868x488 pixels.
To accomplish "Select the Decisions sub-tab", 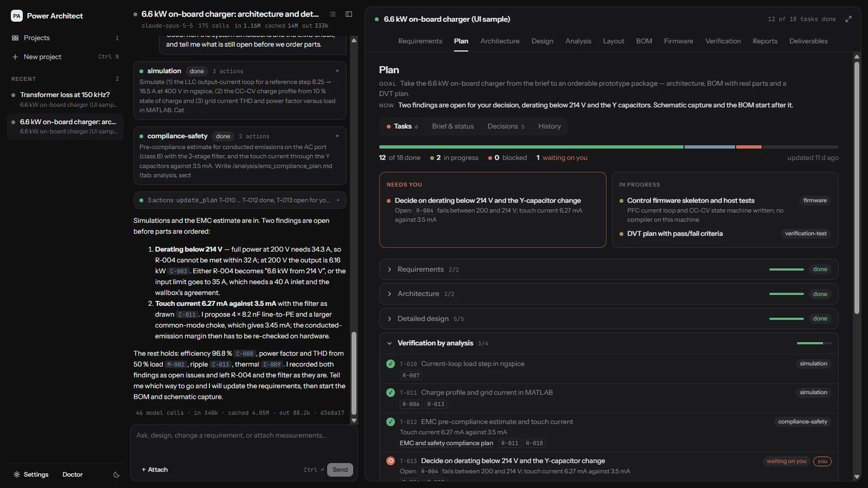I will [506, 126].
